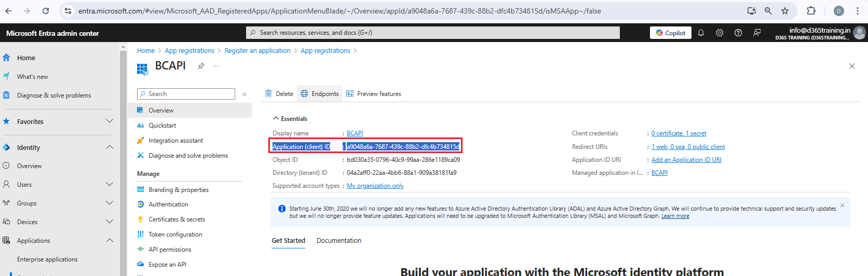The image size is (868, 276).
Task: Click the blade menu Search field
Action: [186, 94]
